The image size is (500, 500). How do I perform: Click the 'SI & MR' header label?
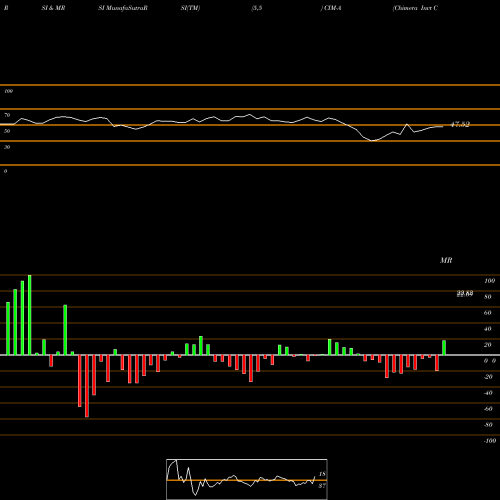(53, 8)
